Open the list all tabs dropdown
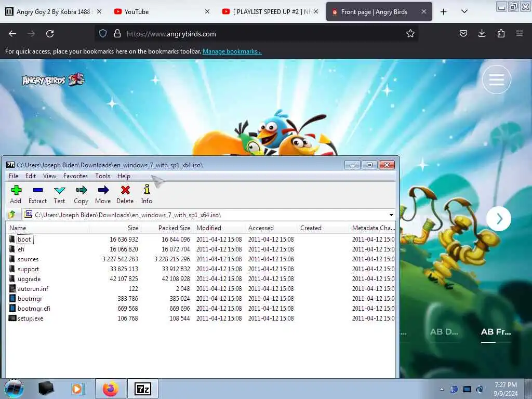 tap(464, 11)
